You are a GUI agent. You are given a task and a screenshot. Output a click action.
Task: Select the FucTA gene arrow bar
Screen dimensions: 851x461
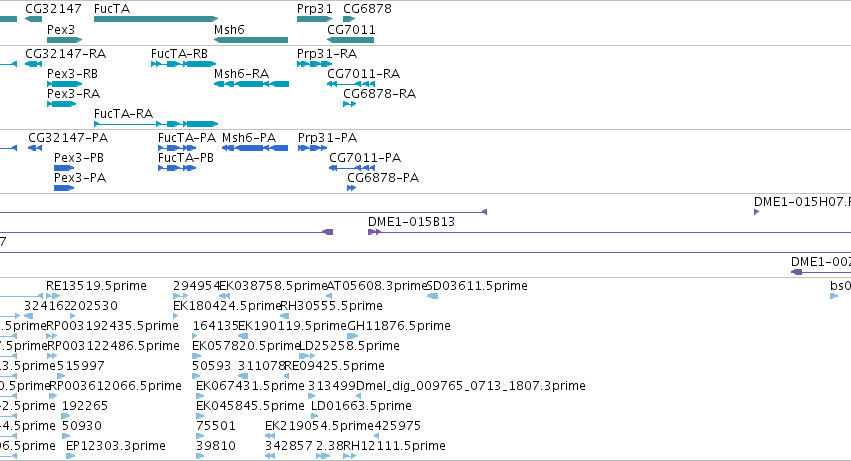click(156, 19)
